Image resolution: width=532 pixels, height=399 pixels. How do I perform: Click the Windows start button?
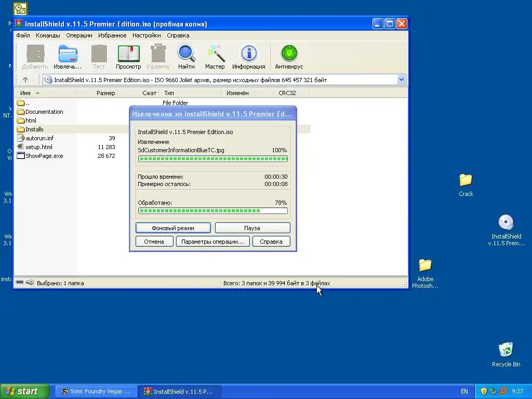pyautogui.click(x=24, y=391)
